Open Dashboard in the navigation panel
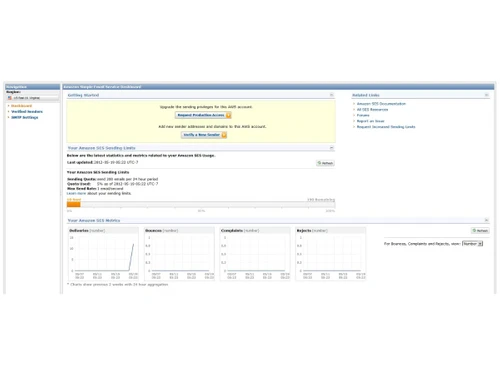Image resolution: width=500 pixels, height=375 pixels. pyautogui.click(x=22, y=106)
